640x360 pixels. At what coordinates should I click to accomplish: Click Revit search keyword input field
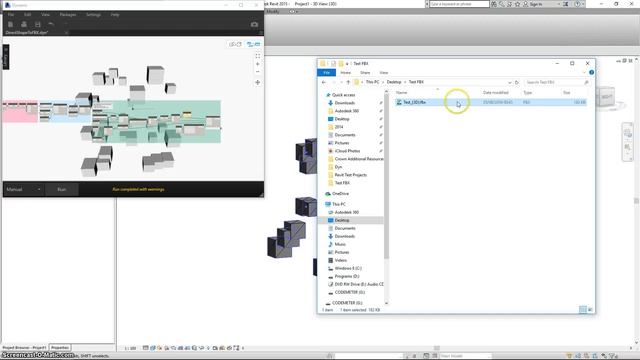(x=459, y=4)
